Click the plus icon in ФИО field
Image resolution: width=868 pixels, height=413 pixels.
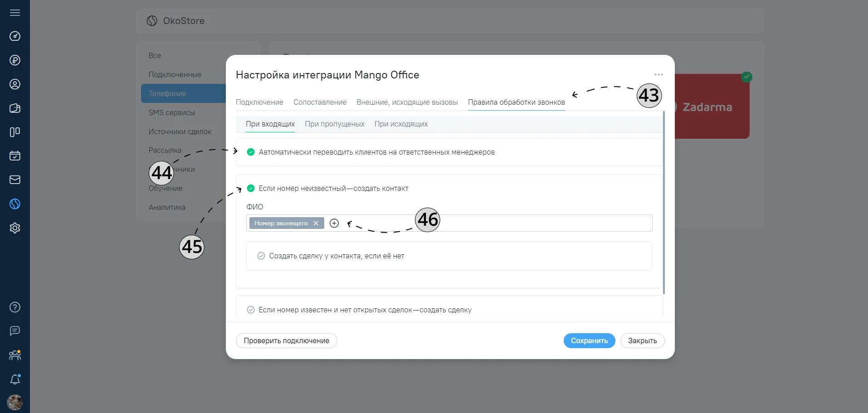tap(334, 223)
